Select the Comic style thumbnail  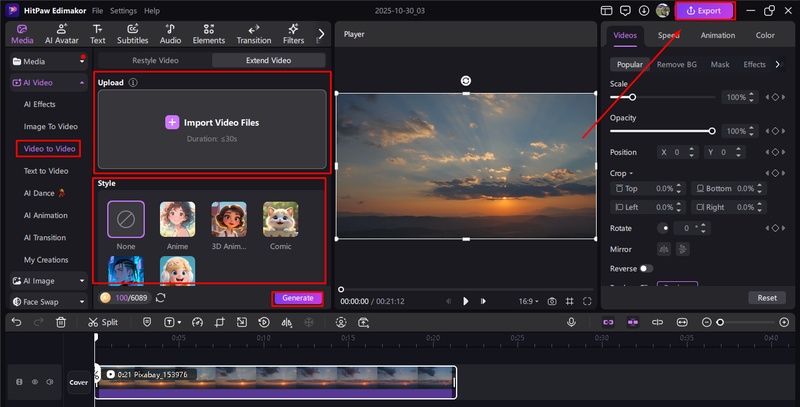[281, 219]
